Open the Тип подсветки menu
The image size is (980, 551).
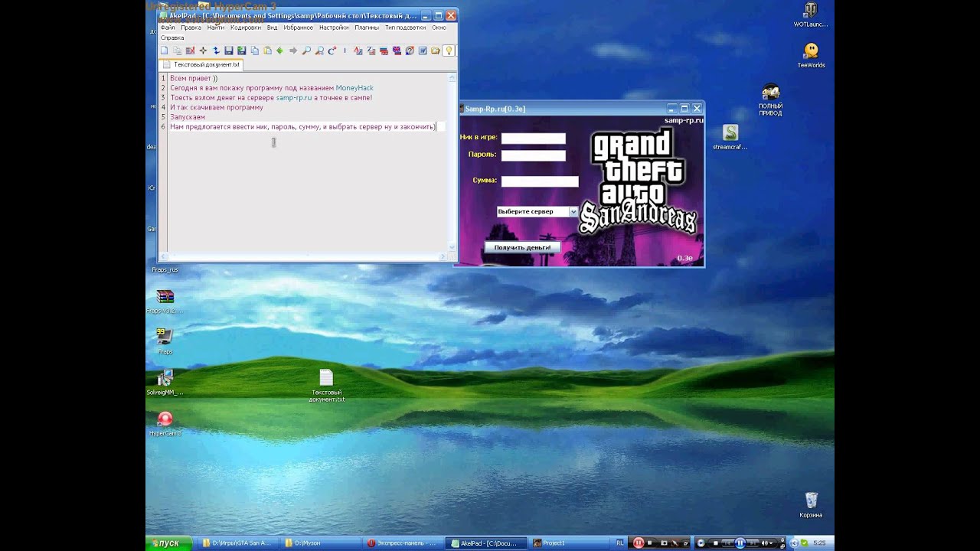click(405, 28)
